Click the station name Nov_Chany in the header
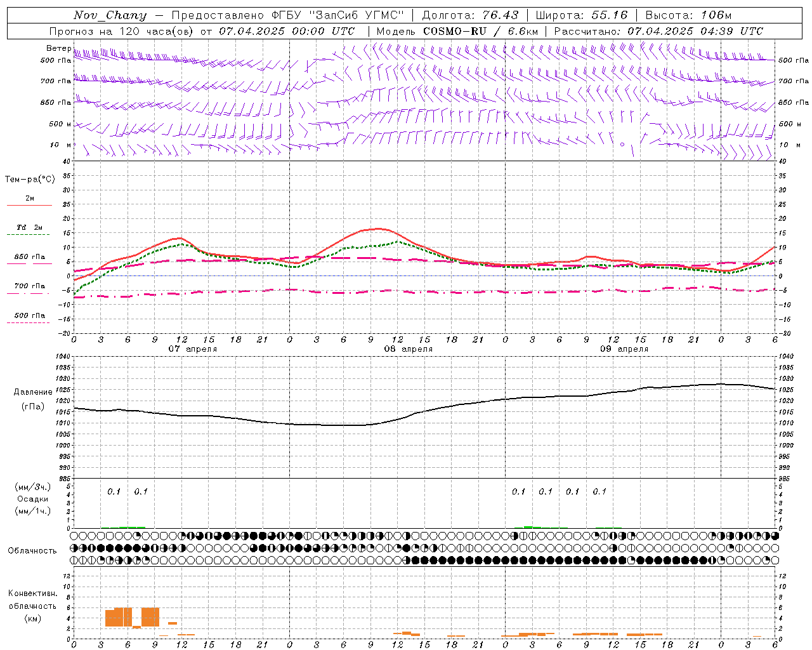The image size is (812, 650). pos(110,15)
